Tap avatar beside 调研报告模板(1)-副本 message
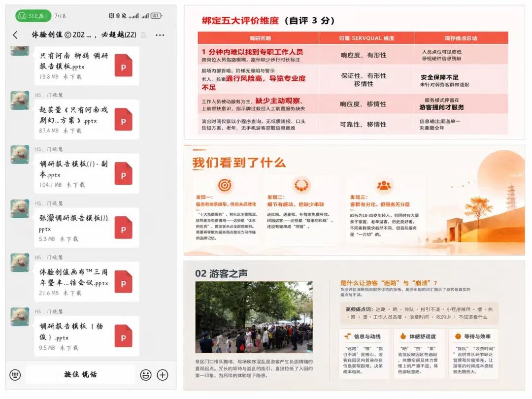Viewport: 532px width, 399px height. tap(20, 155)
